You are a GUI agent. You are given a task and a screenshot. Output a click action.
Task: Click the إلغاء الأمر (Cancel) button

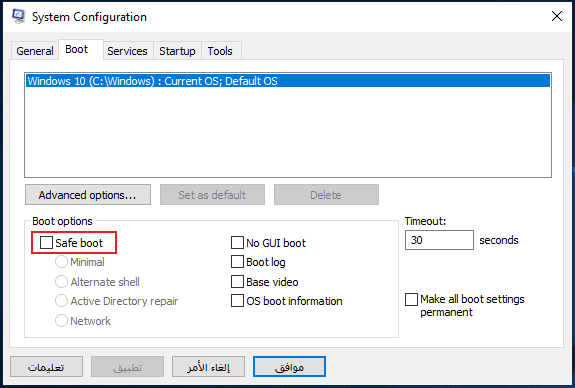pyautogui.click(x=208, y=367)
